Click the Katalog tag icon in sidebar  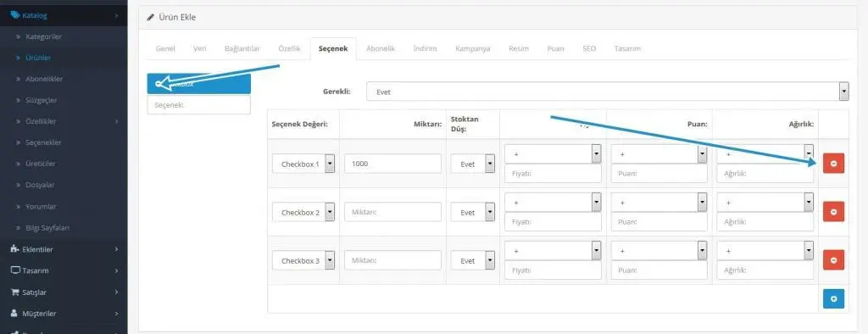pos(15,15)
